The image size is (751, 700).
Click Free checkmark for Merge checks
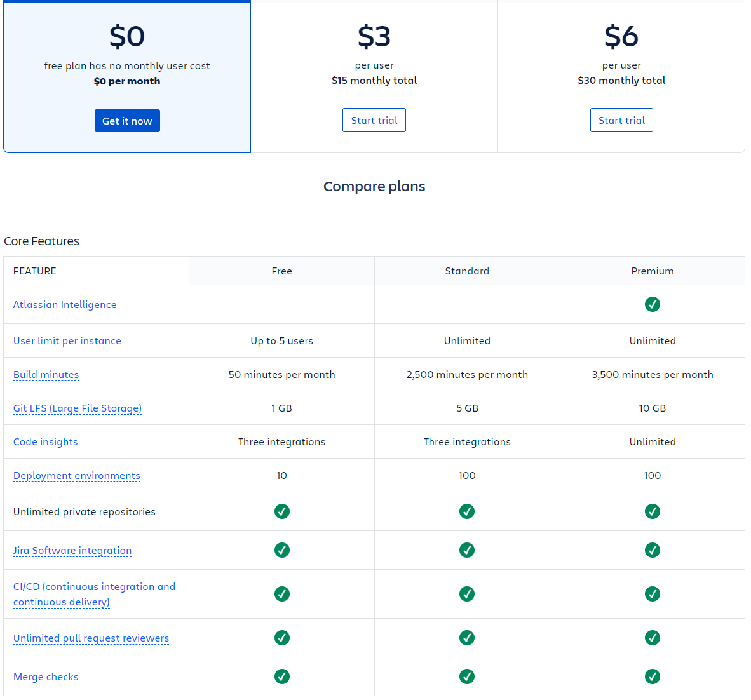point(281,676)
